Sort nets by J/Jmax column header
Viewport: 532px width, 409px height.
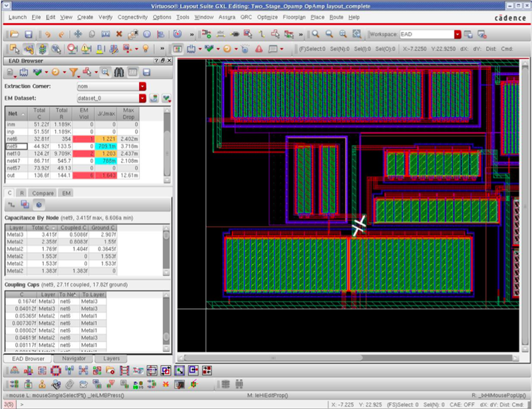tap(106, 114)
